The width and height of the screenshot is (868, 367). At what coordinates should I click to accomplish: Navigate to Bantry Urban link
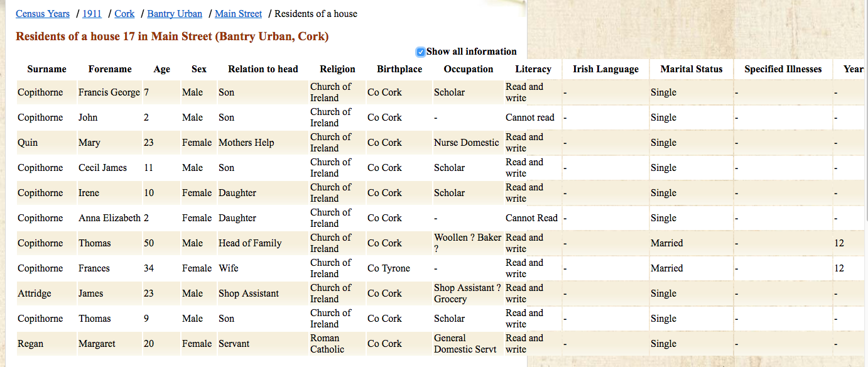pyautogui.click(x=175, y=14)
